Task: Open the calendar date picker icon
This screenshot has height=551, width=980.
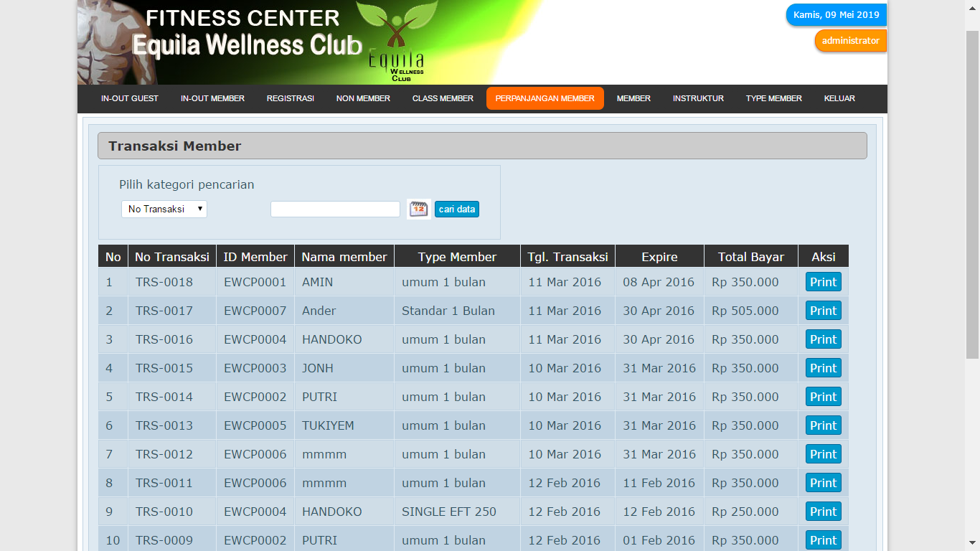Action: [x=418, y=209]
